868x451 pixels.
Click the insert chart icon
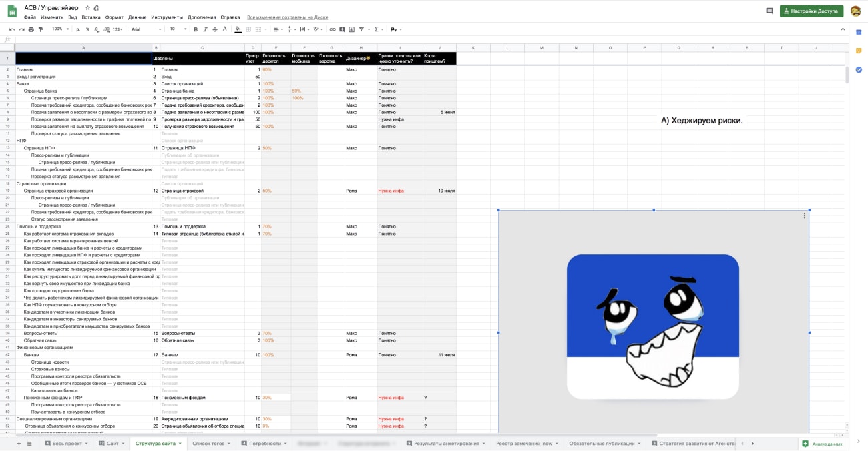[x=351, y=29]
